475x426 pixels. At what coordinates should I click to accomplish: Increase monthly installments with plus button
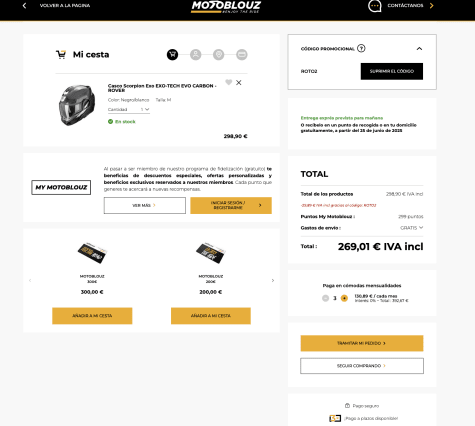(344, 298)
